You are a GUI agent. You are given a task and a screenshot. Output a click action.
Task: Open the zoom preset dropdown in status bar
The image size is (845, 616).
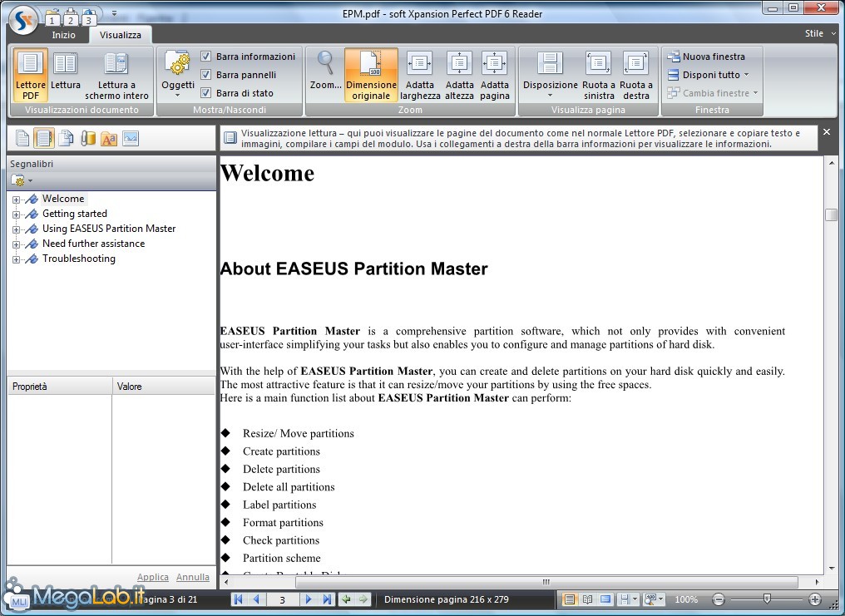coord(655,599)
